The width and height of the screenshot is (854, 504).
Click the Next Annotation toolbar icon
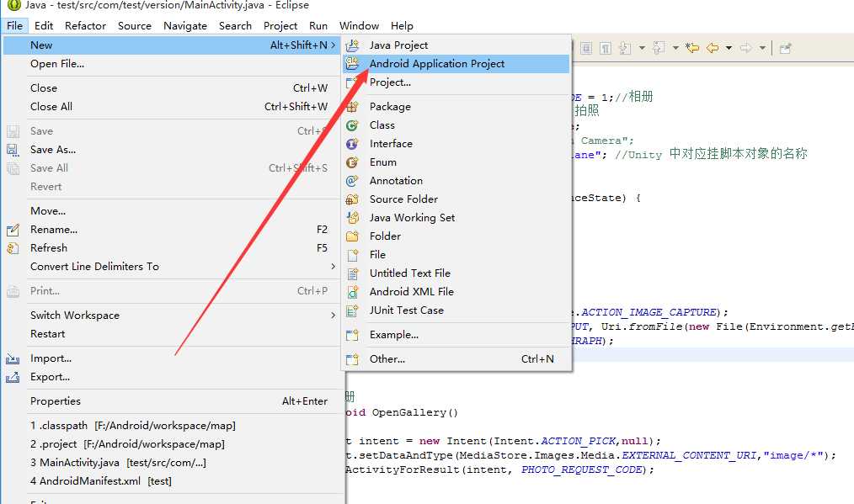625,48
